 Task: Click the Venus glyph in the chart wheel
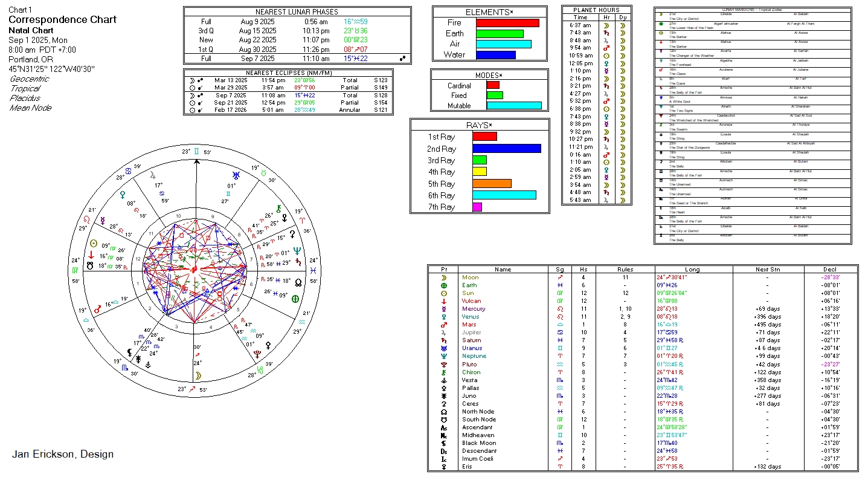click(x=123, y=195)
